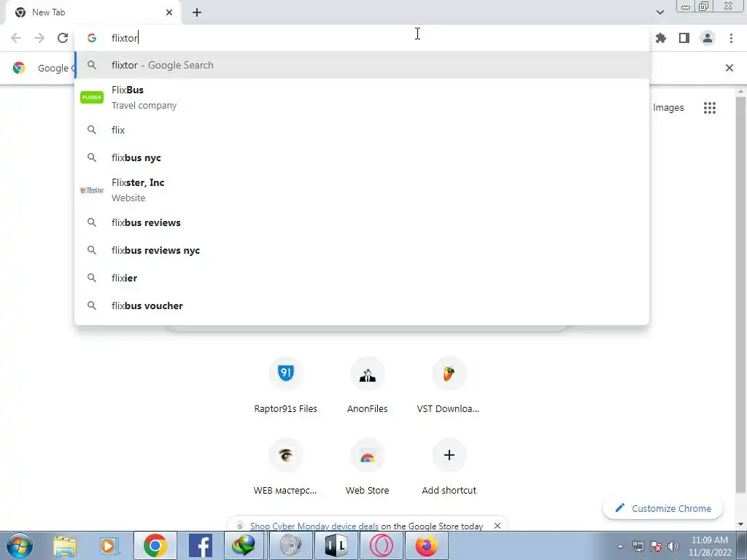Toggle the side panel icon
The image size is (747, 560).
coord(684,38)
